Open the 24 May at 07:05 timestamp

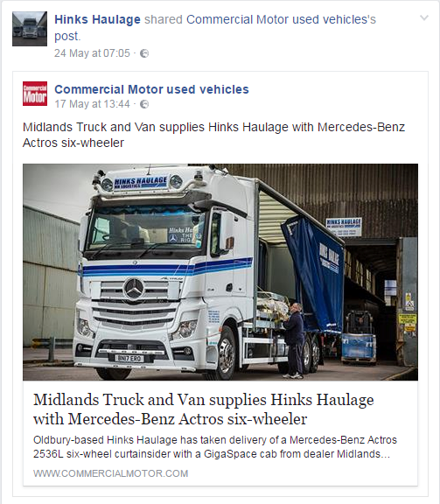pos(92,53)
